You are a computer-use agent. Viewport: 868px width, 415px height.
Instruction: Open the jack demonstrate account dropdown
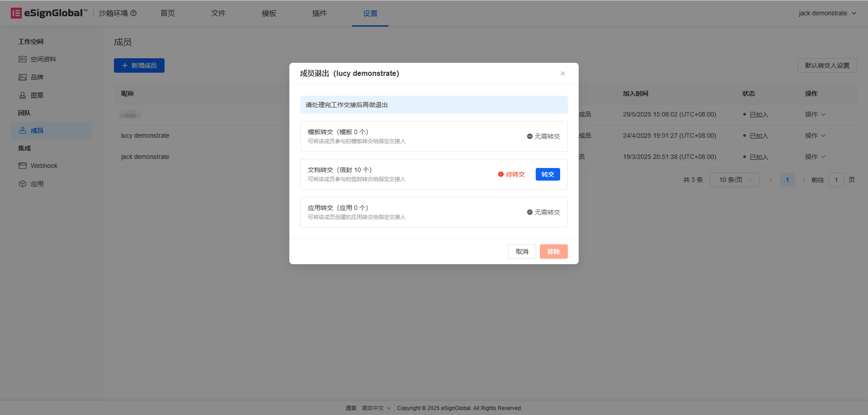coord(827,13)
